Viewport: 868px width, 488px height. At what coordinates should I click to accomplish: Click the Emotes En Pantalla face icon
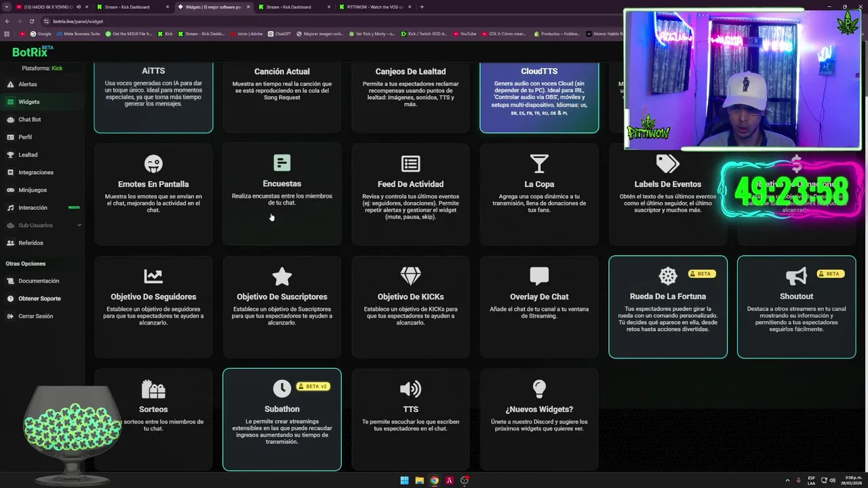coord(153,163)
